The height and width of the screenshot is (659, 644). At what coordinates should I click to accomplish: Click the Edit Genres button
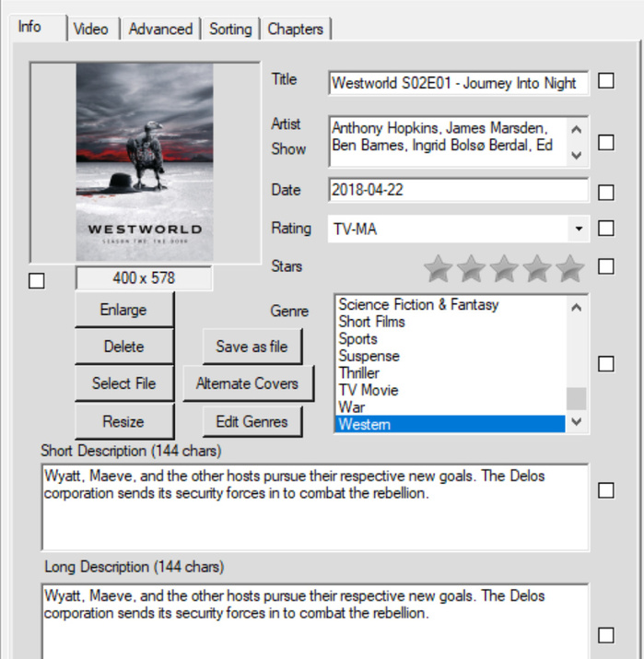coord(252,421)
